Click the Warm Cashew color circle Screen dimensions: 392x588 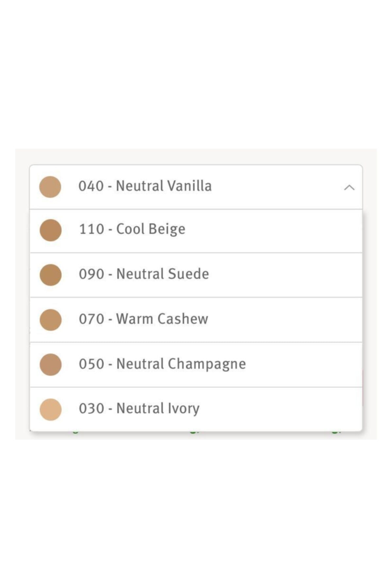click(51, 320)
